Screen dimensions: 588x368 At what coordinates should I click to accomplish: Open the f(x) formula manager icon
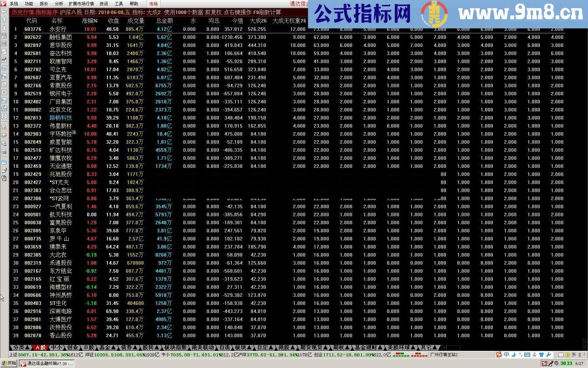(4, 108)
